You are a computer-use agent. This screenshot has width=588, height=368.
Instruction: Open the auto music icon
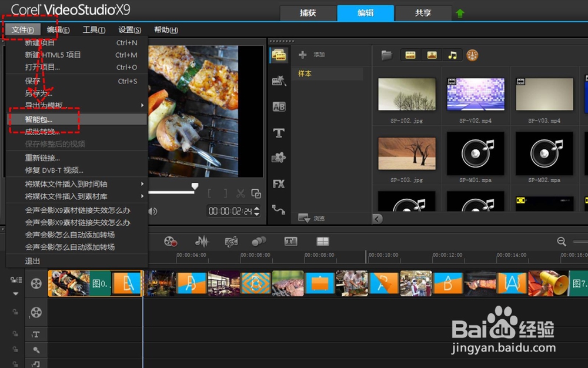coord(231,242)
